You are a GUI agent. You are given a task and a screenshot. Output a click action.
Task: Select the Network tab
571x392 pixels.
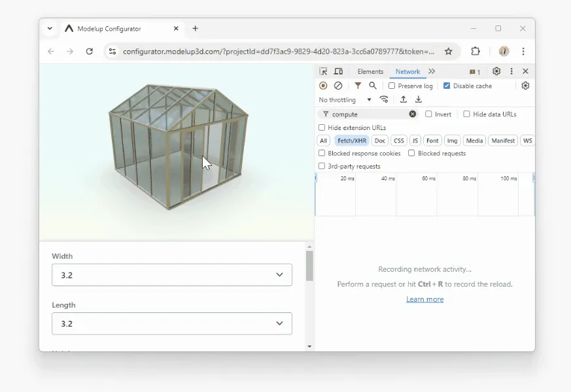[407, 71]
